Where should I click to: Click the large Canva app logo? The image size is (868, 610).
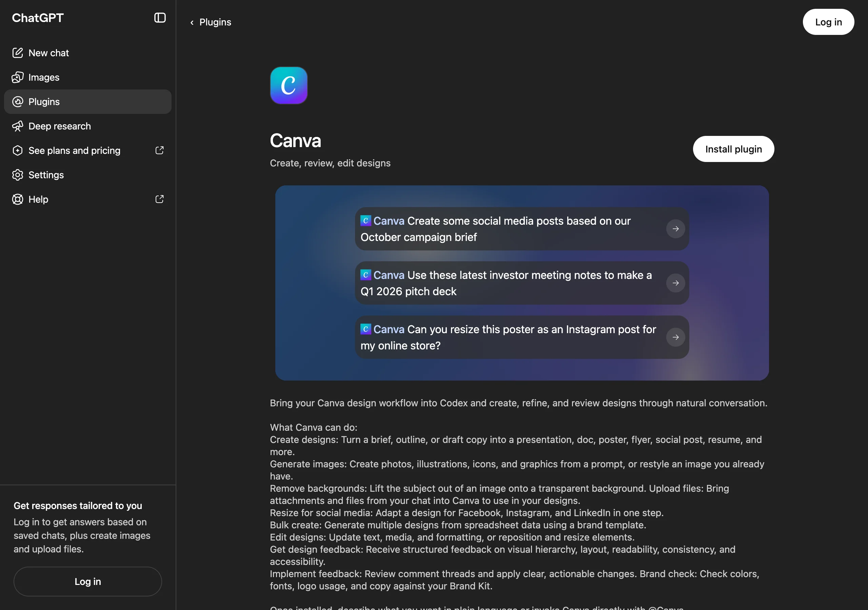click(x=289, y=85)
